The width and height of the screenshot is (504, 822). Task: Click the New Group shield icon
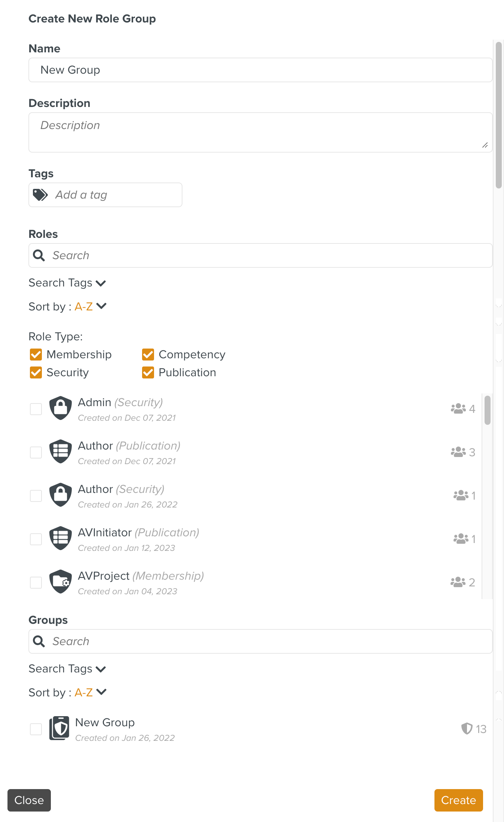(x=59, y=728)
